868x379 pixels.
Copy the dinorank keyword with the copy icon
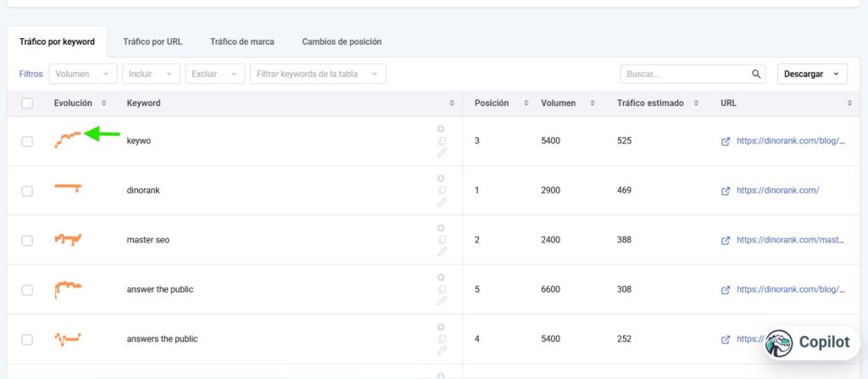click(x=441, y=191)
